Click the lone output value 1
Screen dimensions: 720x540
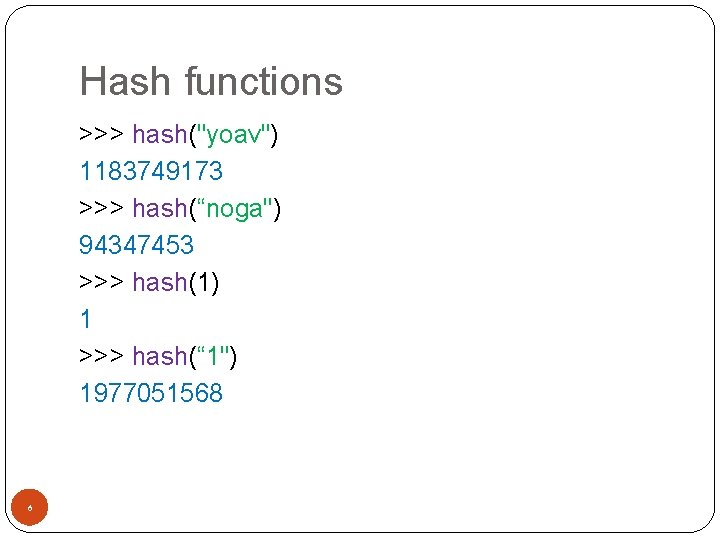point(86,319)
